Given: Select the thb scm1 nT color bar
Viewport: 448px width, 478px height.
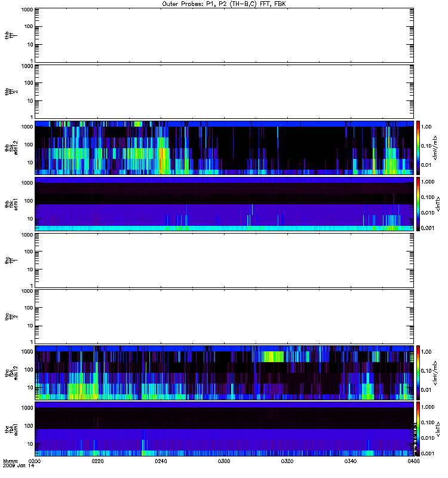Looking at the screenshot, I should [x=418, y=204].
